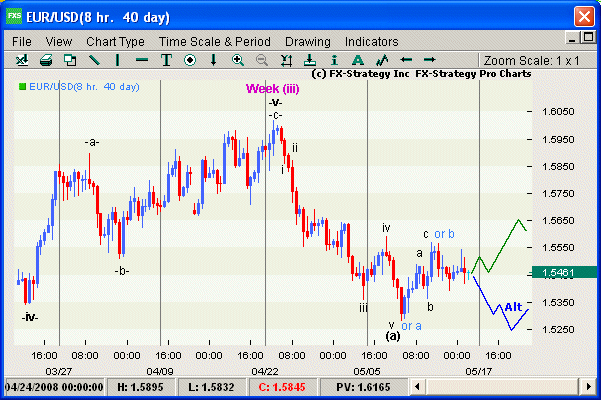This screenshot has height=400, width=601.
Task: Click the H: 1.5895 status field
Action: [141, 387]
